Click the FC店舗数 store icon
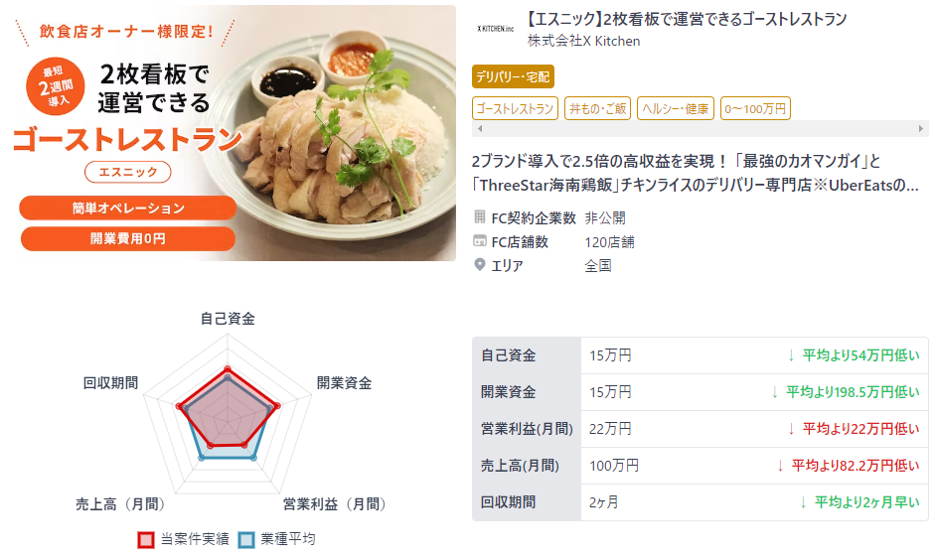The height and width of the screenshot is (560, 936). click(x=479, y=241)
